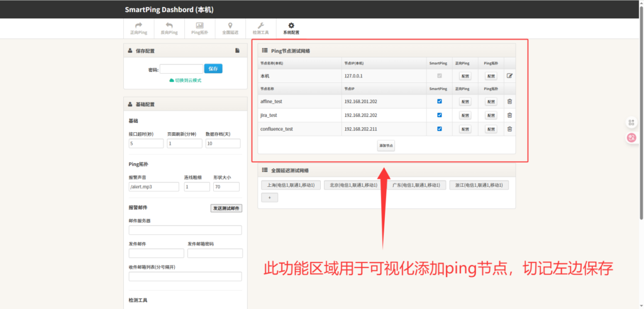Delete the affine_test node using its trash icon
This screenshot has height=309, width=644.
tap(509, 101)
